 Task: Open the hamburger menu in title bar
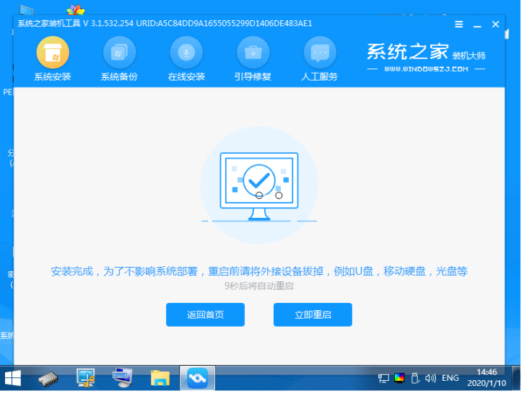coord(459,24)
